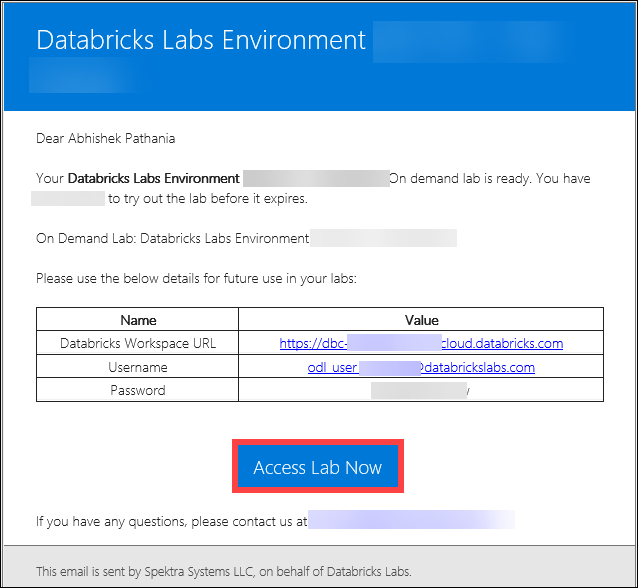
Task: Select the 'Dear Abhishek Pathania' greeting text
Action: (105, 138)
